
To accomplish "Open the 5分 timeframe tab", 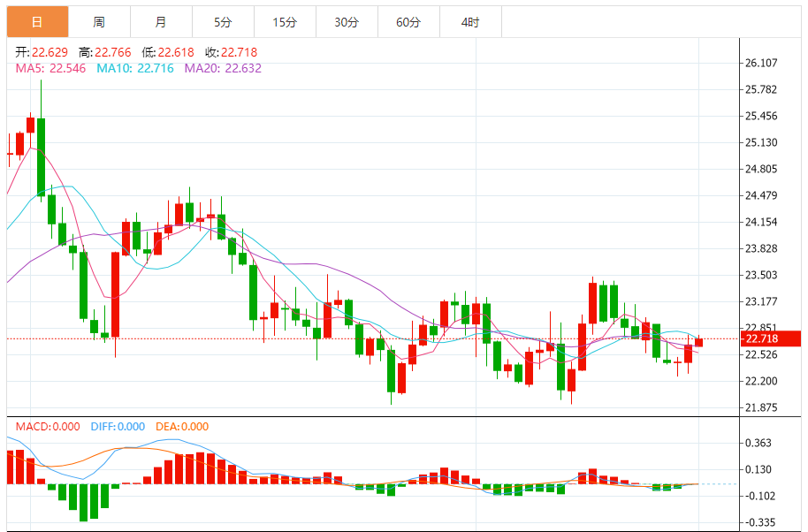I will pyautogui.click(x=223, y=22).
